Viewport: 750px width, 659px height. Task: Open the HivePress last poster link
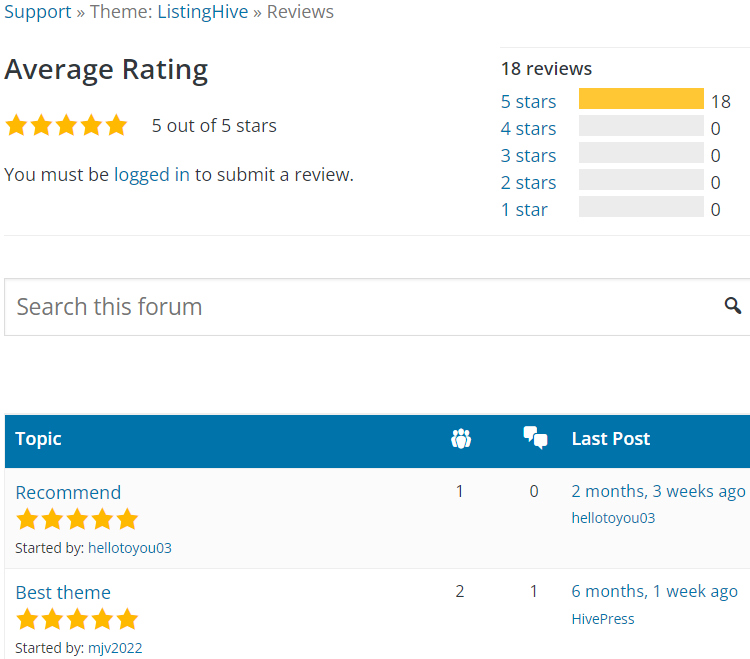pyautogui.click(x=603, y=619)
